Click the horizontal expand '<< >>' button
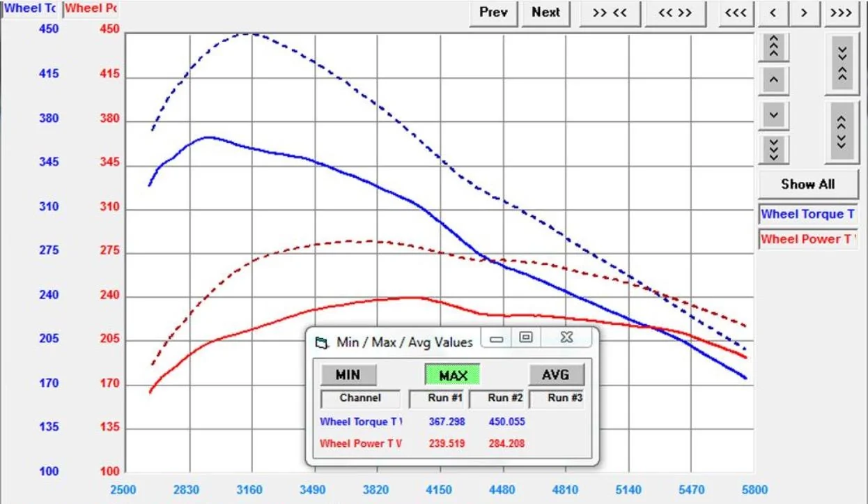Image resolution: width=868 pixels, height=504 pixels. click(675, 13)
